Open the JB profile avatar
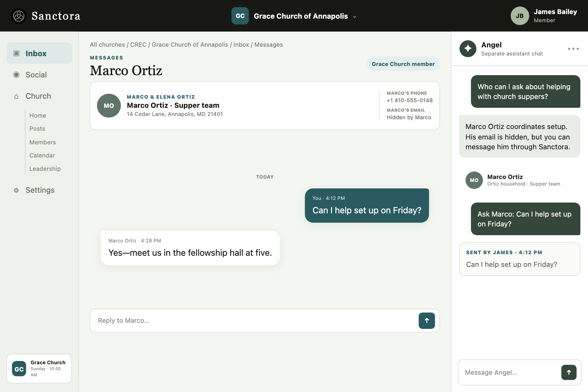The image size is (588, 392). pos(520,16)
